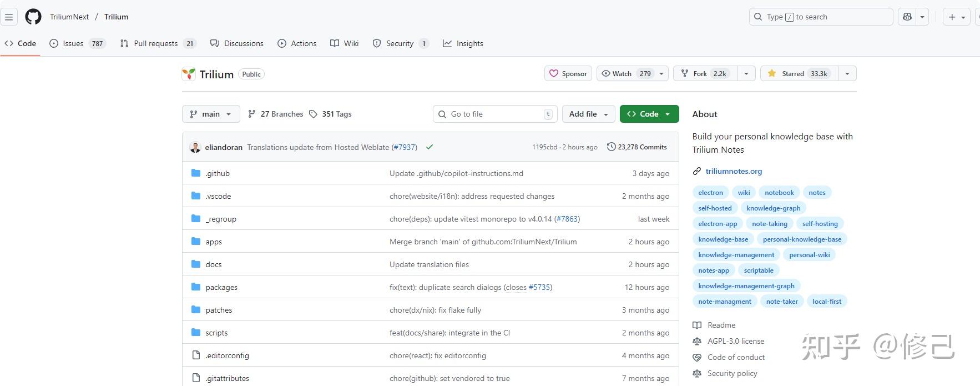The width and height of the screenshot is (980, 386).
Task: View the 27 Branches list
Action: (x=276, y=114)
